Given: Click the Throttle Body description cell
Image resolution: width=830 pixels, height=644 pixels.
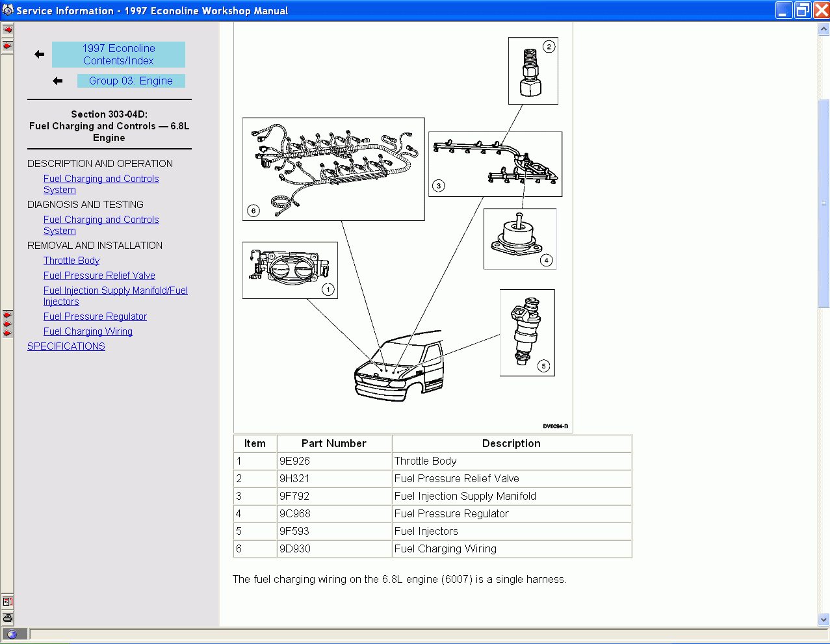Looking at the screenshot, I should [512, 461].
